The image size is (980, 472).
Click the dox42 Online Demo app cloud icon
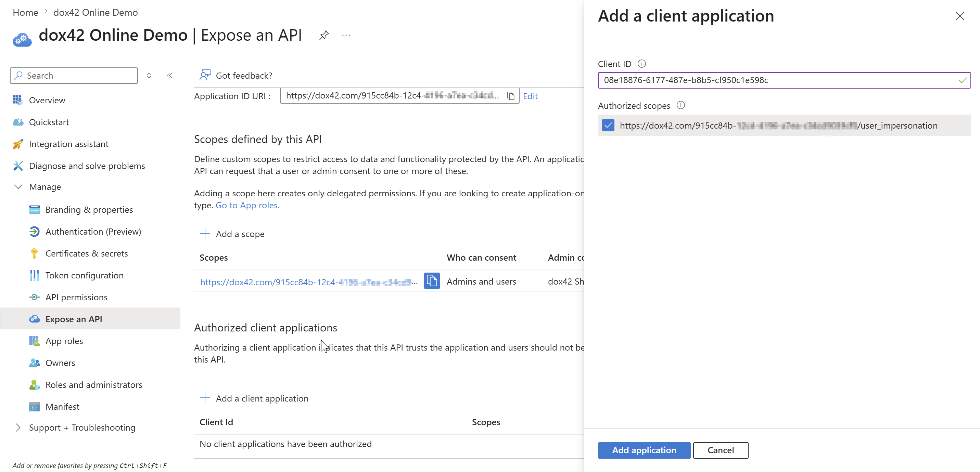22,40
